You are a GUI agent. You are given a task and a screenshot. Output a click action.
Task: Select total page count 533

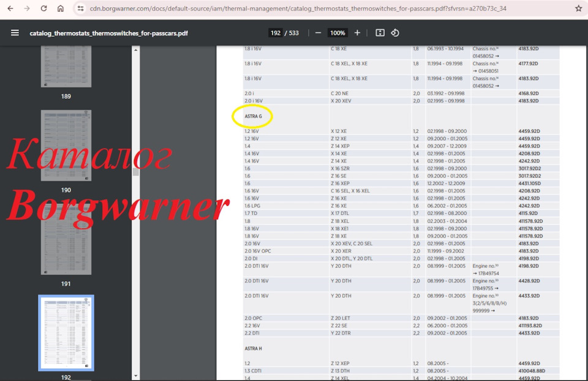pyautogui.click(x=293, y=33)
